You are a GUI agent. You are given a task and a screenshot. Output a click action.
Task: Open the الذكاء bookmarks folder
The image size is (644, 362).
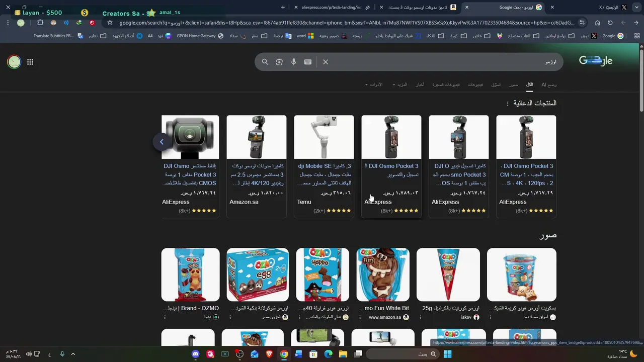click(435, 36)
